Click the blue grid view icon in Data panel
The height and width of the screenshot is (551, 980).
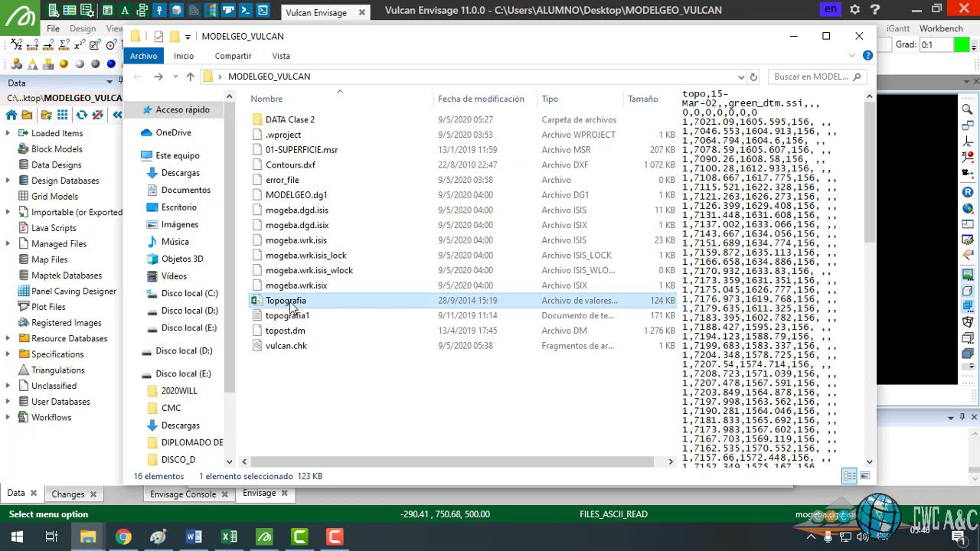point(62,115)
